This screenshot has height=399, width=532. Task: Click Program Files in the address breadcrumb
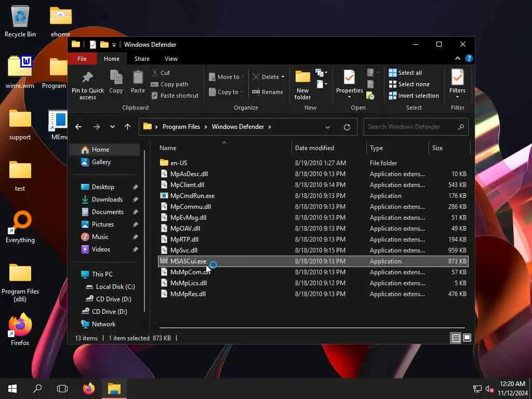click(181, 127)
